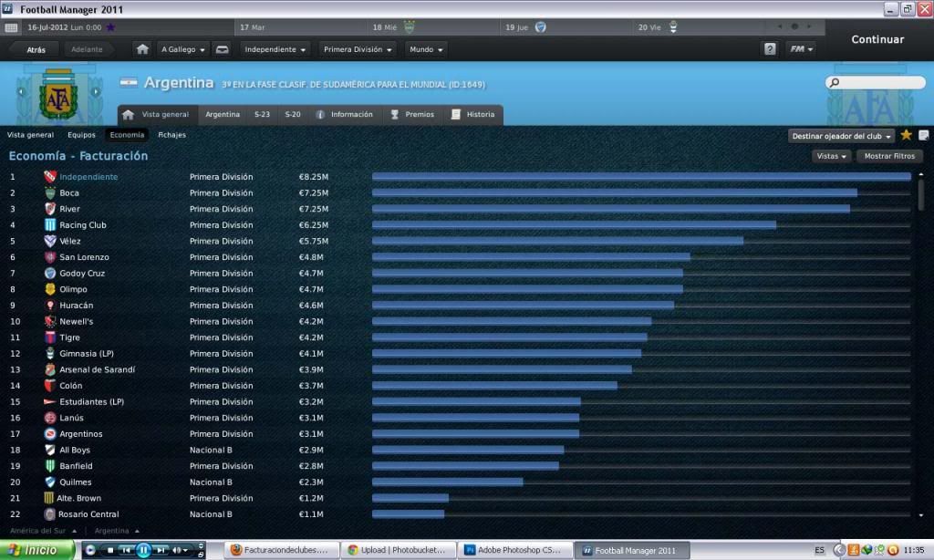
Task: Open the S-20 tab
Action: coord(293,114)
